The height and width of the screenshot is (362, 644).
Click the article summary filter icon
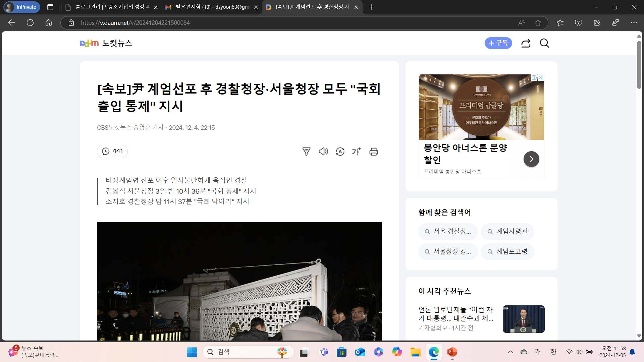(306, 152)
